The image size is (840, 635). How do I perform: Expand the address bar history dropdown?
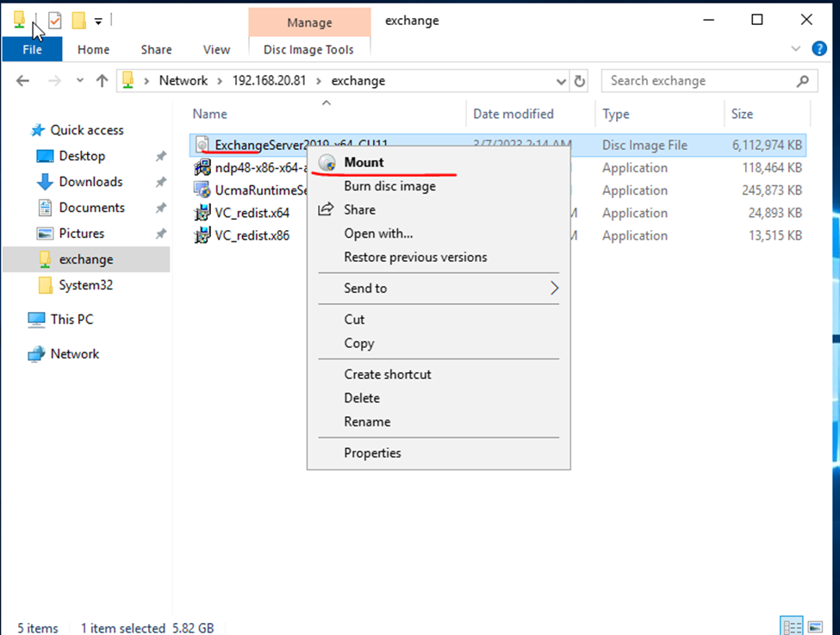(562, 81)
